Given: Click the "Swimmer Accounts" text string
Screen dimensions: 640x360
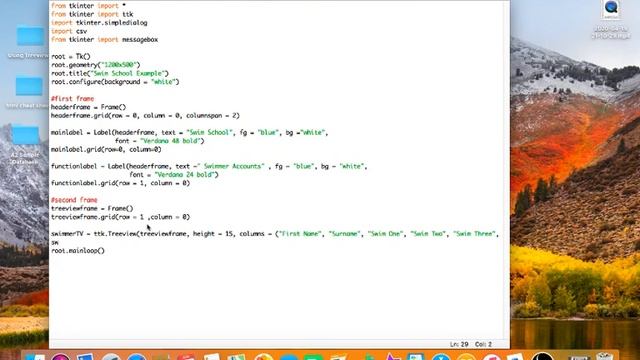Looking at the screenshot, I should [x=231, y=166].
